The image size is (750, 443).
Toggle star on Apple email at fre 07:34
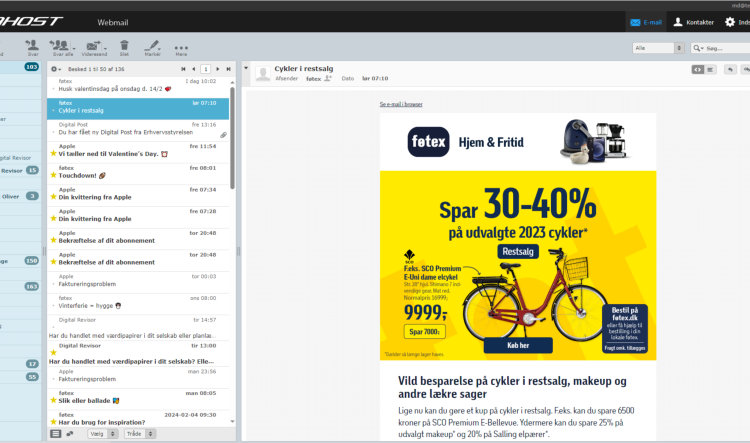(x=54, y=197)
